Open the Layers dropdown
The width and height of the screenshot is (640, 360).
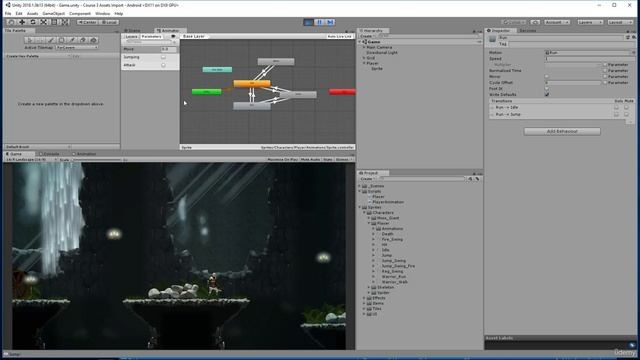coord(590,22)
